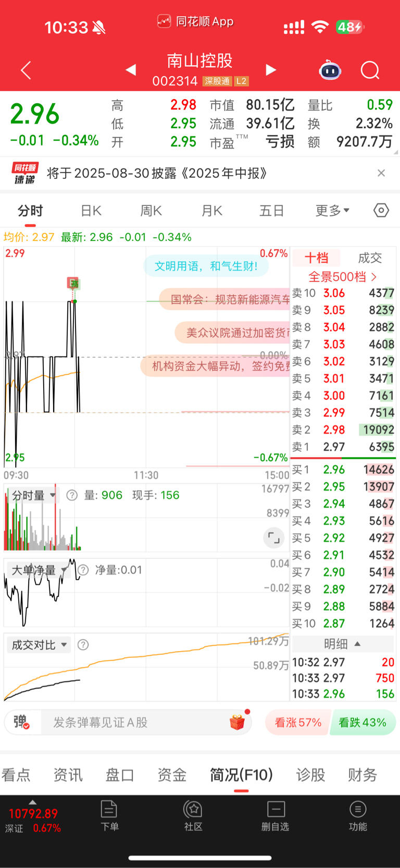Tap the current price 2.96
The height and width of the screenshot is (868, 400).
tap(35, 114)
